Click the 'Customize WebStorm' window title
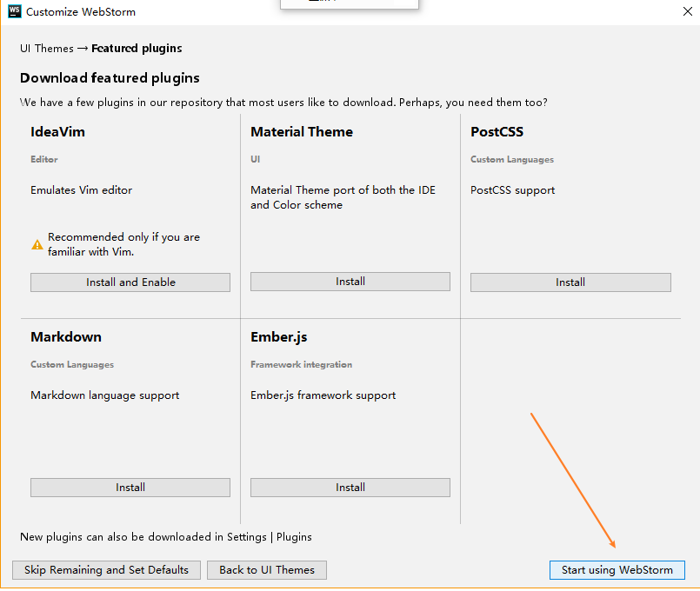Screen dimensions: 700x591 point(81,12)
